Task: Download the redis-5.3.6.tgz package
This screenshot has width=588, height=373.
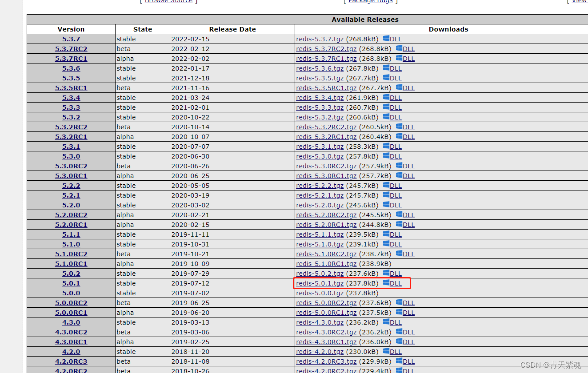Action: coord(320,68)
